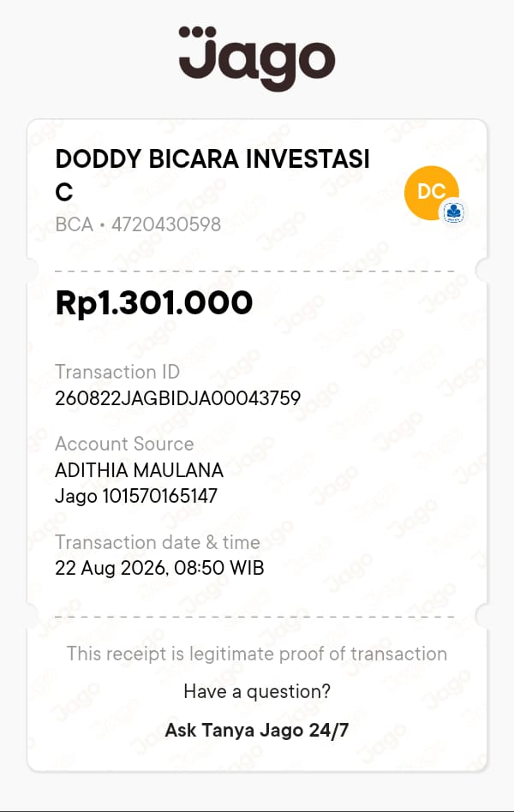Click the lower dashed divider line
Viewport: 514px width, 812px height.
click(254, 617)
